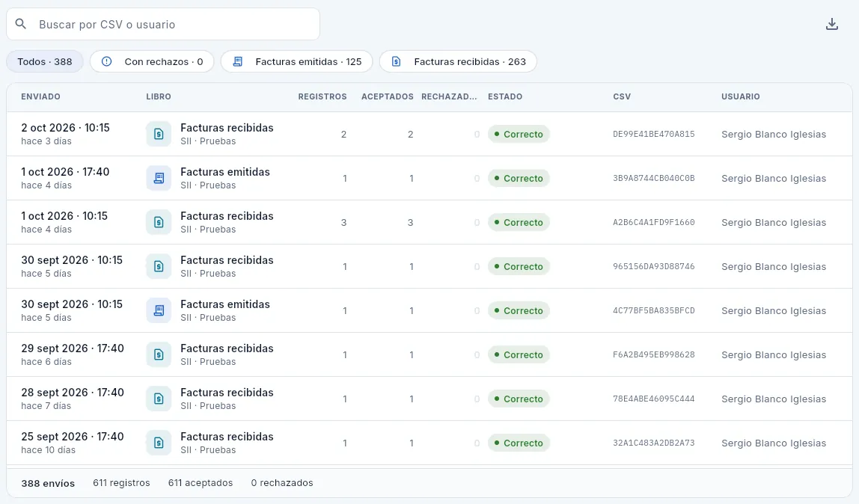859x504 pixels.
Task: Click the 388 envíos footer total
Action: pyautogui.click(x=48, y=483)
